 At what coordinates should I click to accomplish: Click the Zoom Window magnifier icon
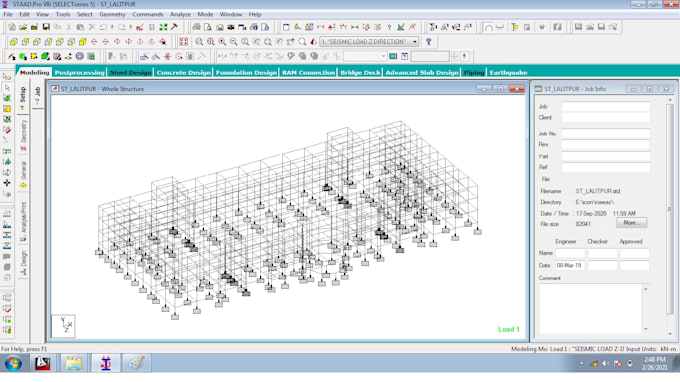[x=199, y=42]
